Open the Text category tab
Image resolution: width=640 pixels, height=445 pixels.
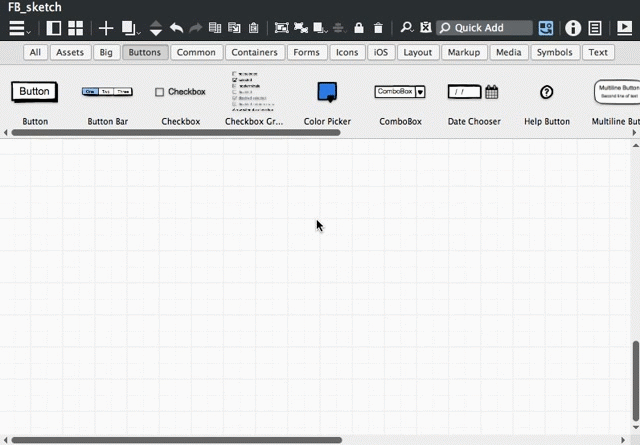598,52
